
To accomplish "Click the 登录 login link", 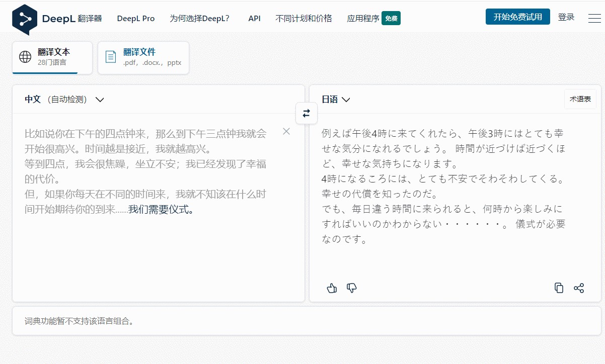I will pyautogui.click(x=566, y=17).
